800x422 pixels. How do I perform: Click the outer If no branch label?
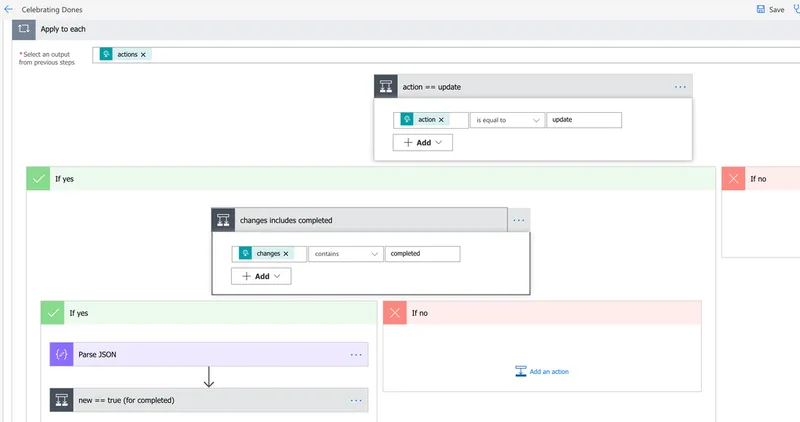tap(758, 179)
